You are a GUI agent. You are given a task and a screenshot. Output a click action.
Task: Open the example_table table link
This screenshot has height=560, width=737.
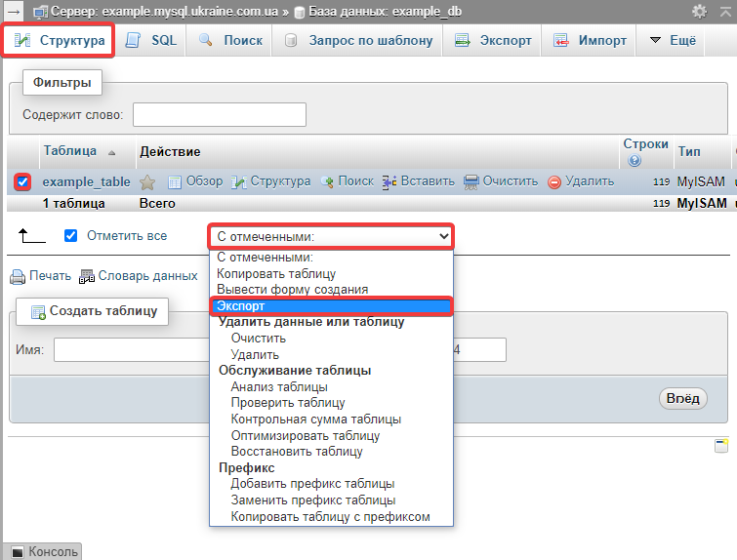click(x=86, y=181)
